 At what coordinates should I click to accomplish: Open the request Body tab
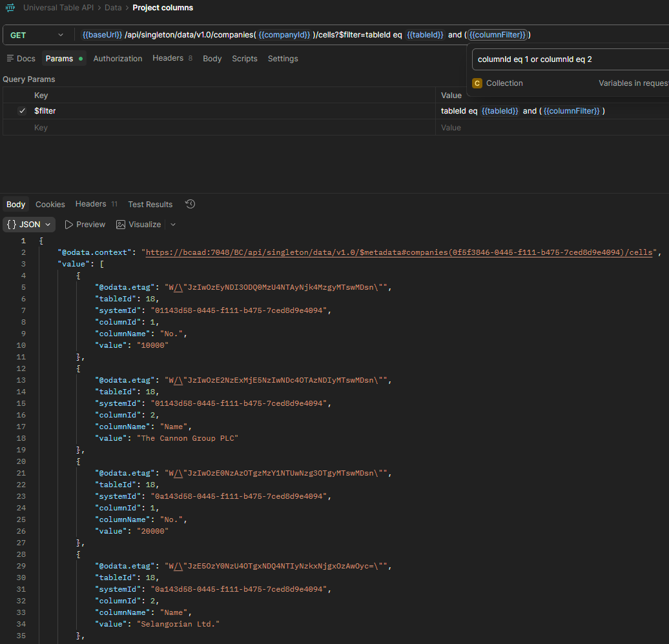click(212, 59)
